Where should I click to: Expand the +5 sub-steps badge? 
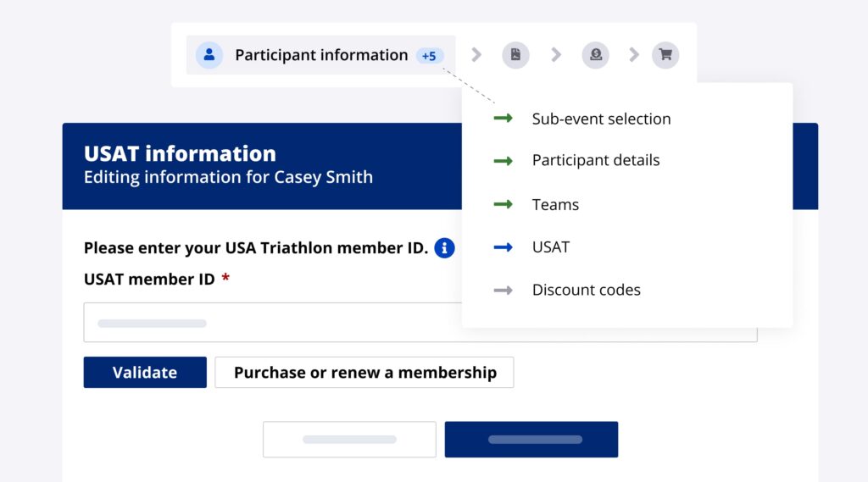pyautogui.click(x=429, y=56)
